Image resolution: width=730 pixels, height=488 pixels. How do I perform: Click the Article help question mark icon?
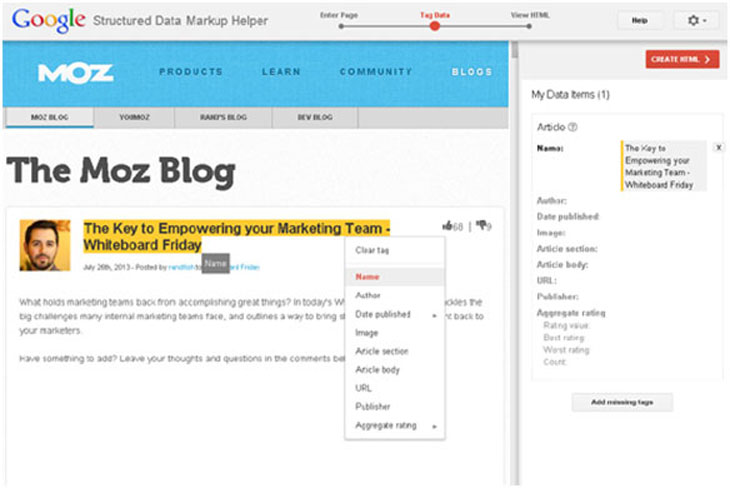tap(573, 128)
